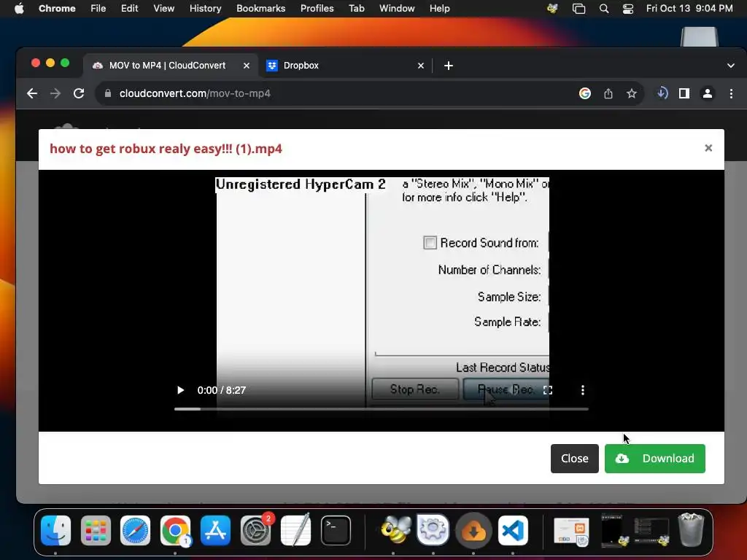This screenshot has width=747, height=560.
Task: Select the MOV to MP4 CloudConvert tab
Action: click(169, 65)
